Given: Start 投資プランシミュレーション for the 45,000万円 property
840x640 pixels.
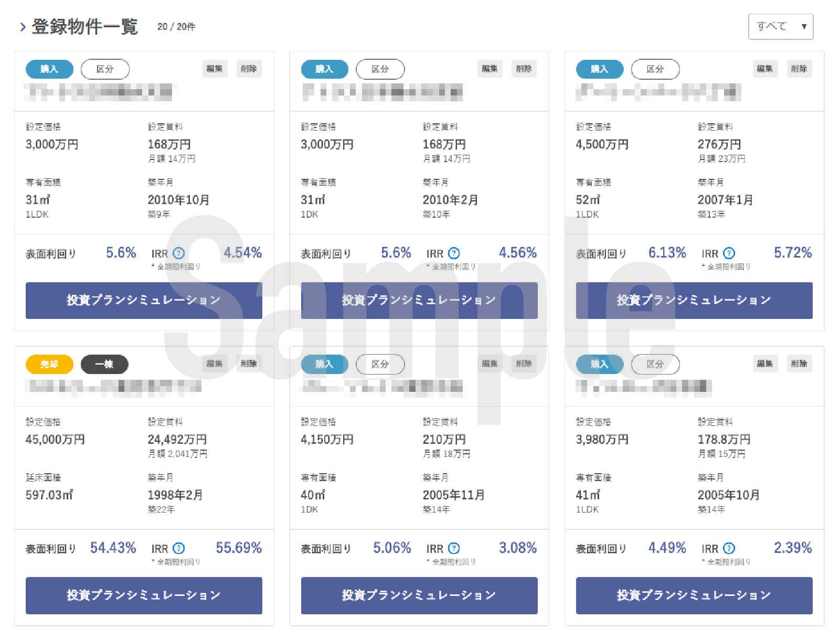Looking at the screenshot, I should (x=144, y=595).
